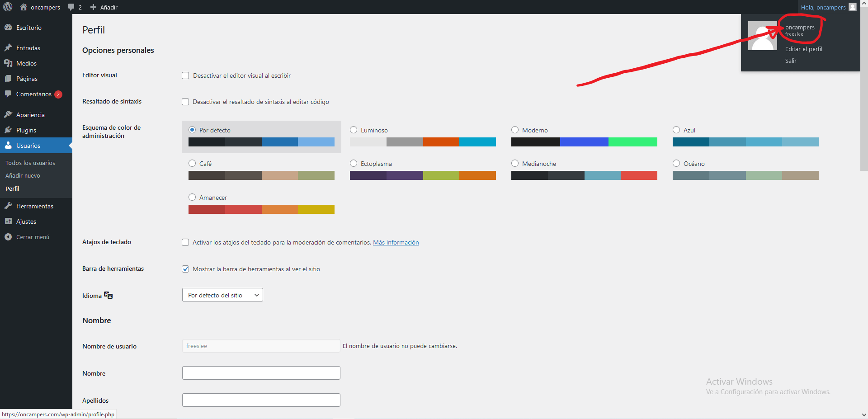
Task: Click oncampers freeslee name in dropdown
Action: coord(800,30)
